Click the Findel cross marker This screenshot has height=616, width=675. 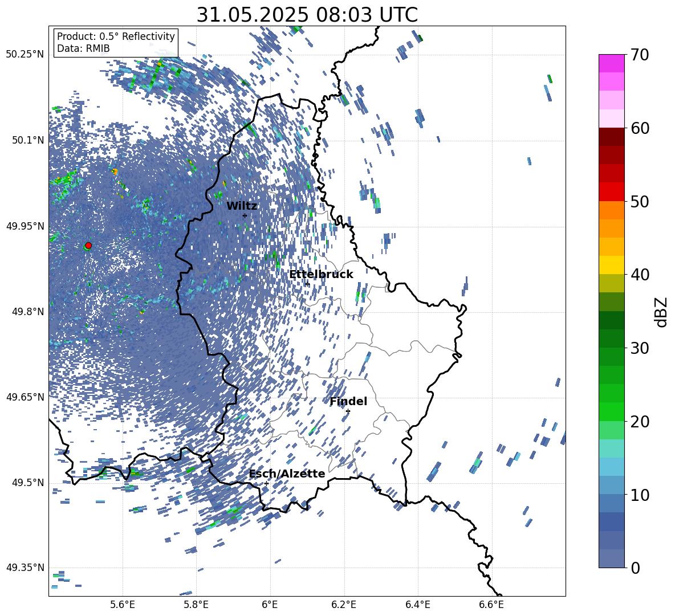[348, 411]
